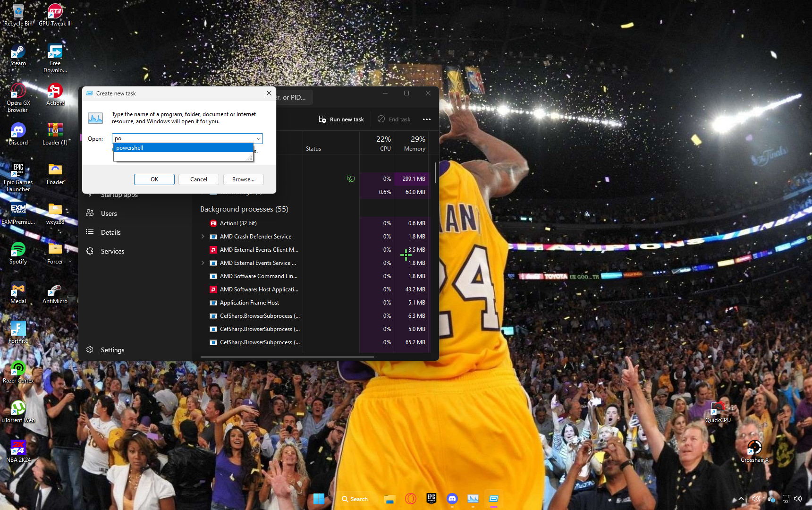Select Epic Games Launcher desktop icon
The height and width of the screenshot is (510, 812).
(18, 177)
